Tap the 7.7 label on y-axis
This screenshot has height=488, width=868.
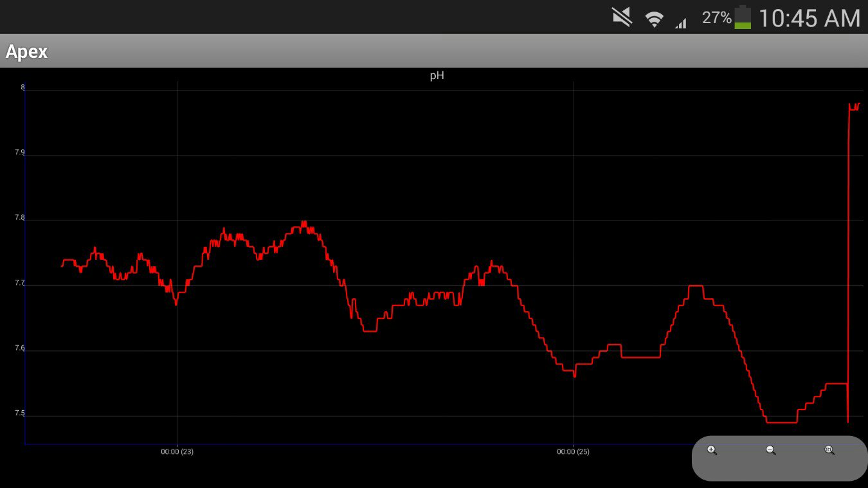(19, 283)
